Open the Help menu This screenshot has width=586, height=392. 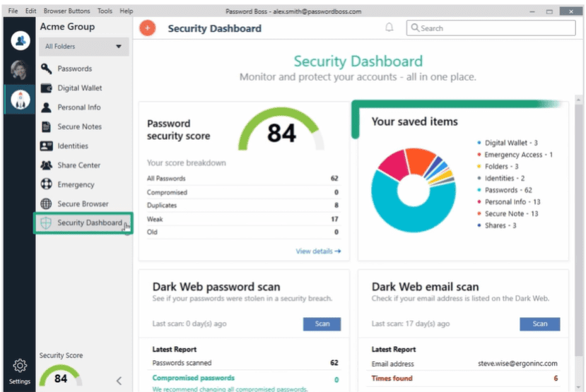(x=127, y=11)
